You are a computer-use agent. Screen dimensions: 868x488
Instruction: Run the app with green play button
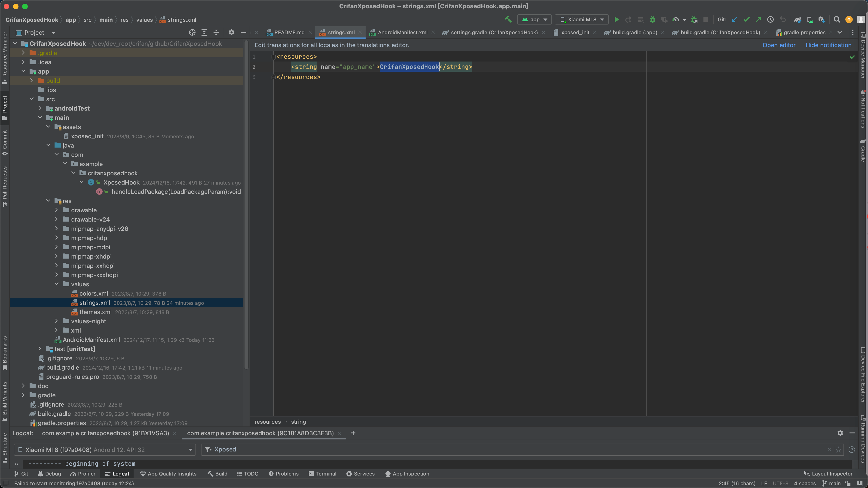pos(616,20)
